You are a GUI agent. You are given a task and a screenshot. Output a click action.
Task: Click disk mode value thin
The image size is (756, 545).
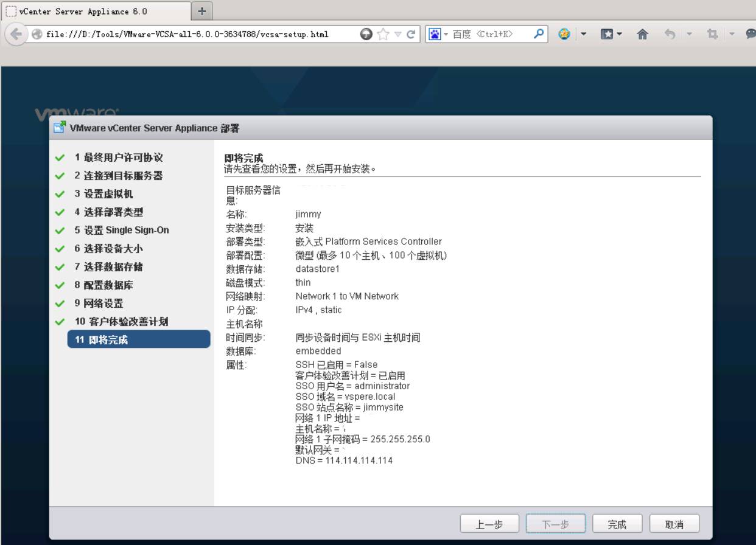pyautogui.click(x=303, y=283)
